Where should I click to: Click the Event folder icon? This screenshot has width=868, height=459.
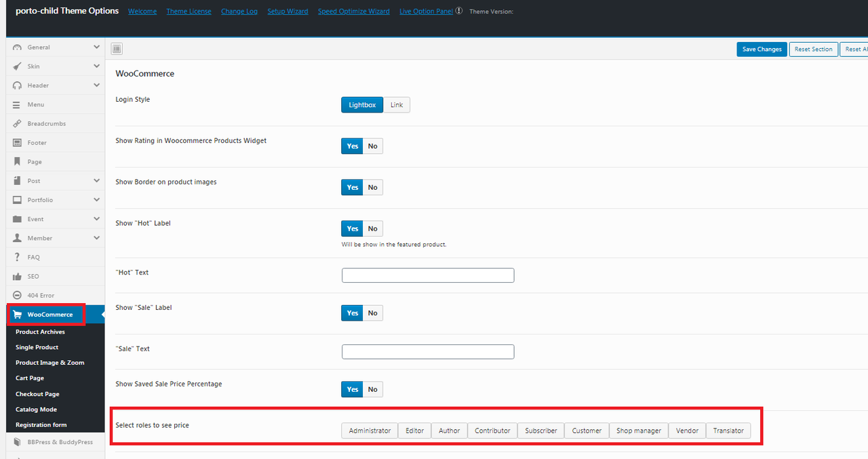point(17,219)
